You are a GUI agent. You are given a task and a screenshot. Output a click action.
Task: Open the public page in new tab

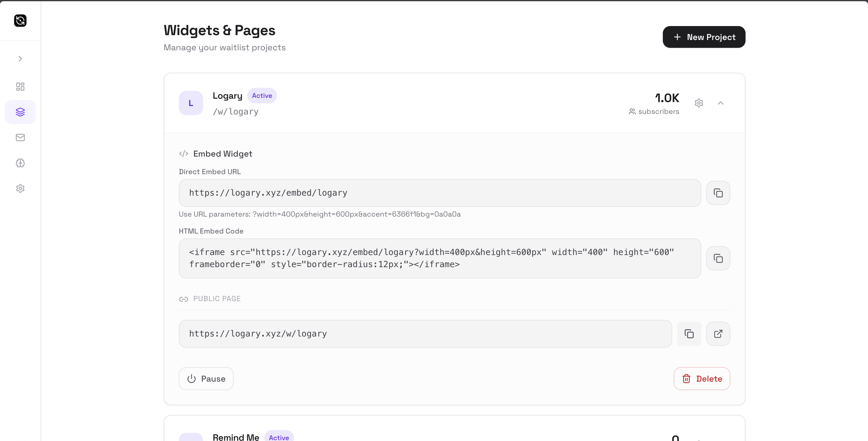(x=718, y=333)
